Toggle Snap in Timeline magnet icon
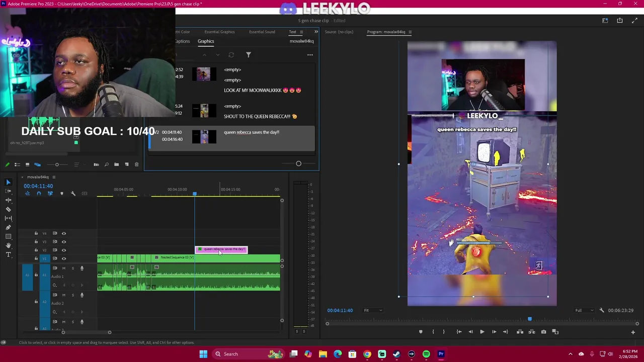The width and height of the screenshot is (644, 362). (39, 194)
